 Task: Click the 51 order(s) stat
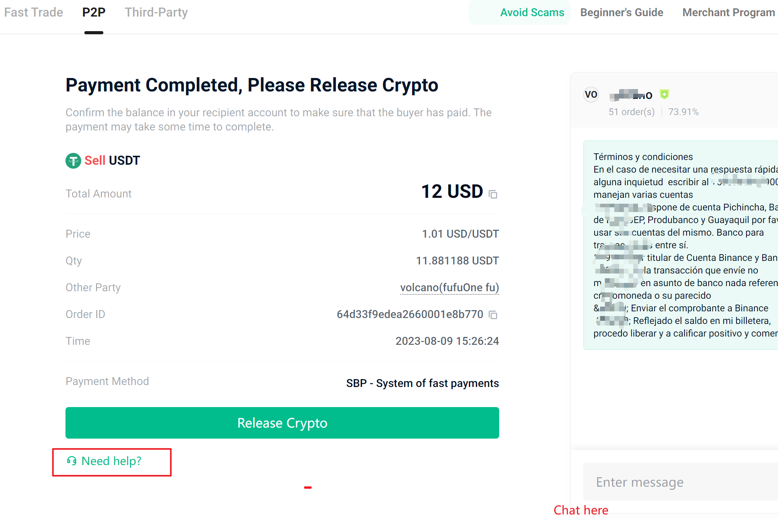click(631, 112)
